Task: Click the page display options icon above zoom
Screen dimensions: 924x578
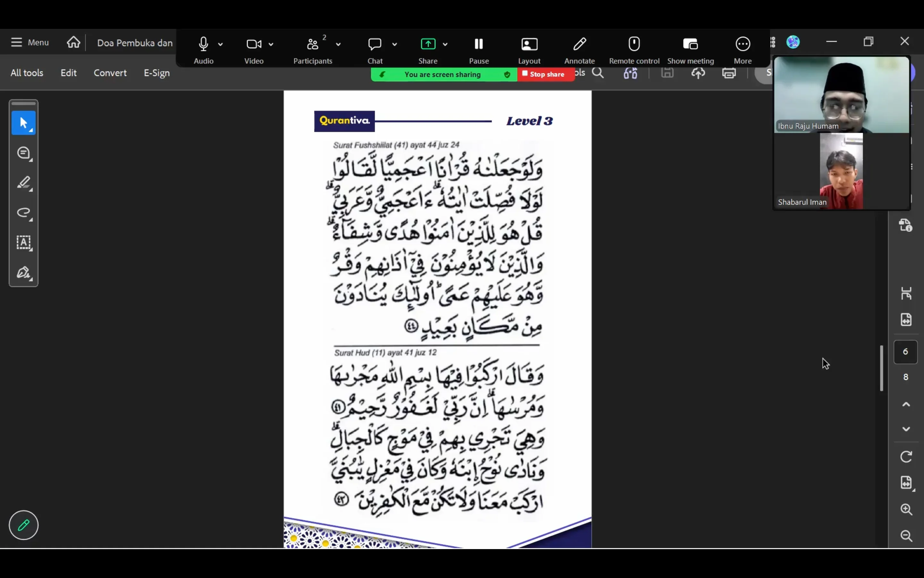Action: [x=907, y=483]
